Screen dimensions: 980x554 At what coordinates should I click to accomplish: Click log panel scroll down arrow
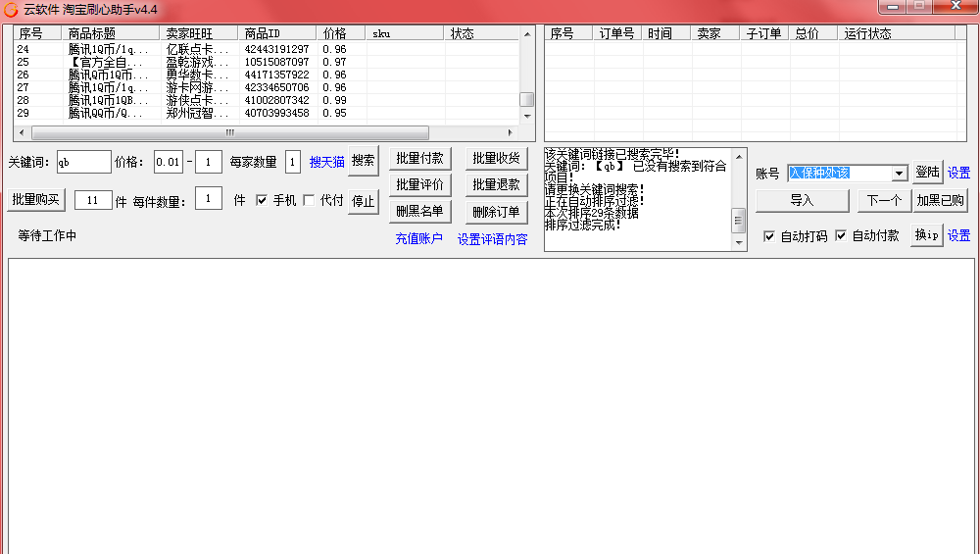pos(739,242)
